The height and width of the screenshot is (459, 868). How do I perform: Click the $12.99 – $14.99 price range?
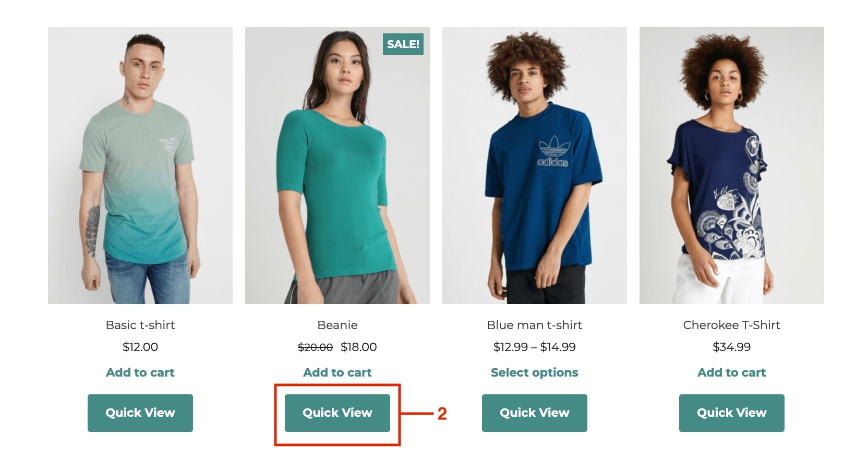tap(535, 347)
